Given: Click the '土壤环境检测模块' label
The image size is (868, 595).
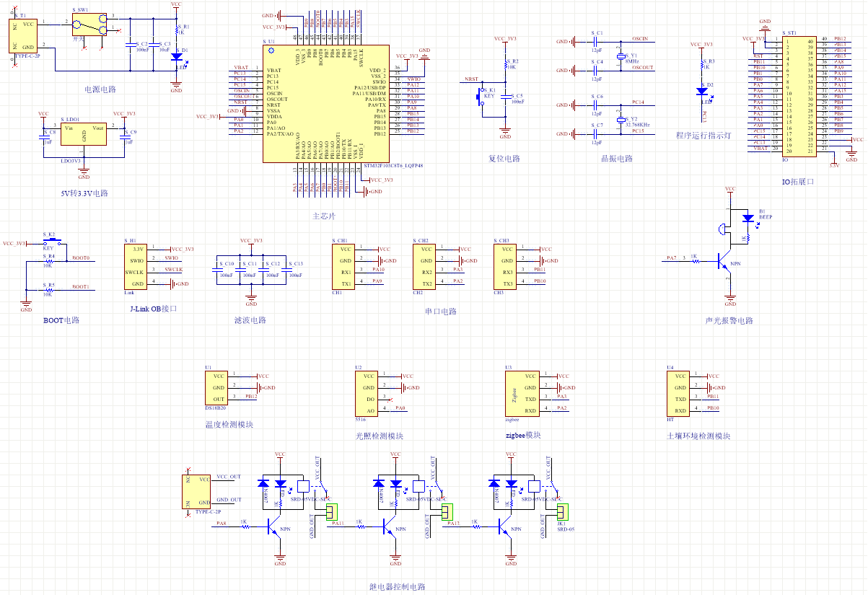Looking at the screenshot, I should 699,436.
